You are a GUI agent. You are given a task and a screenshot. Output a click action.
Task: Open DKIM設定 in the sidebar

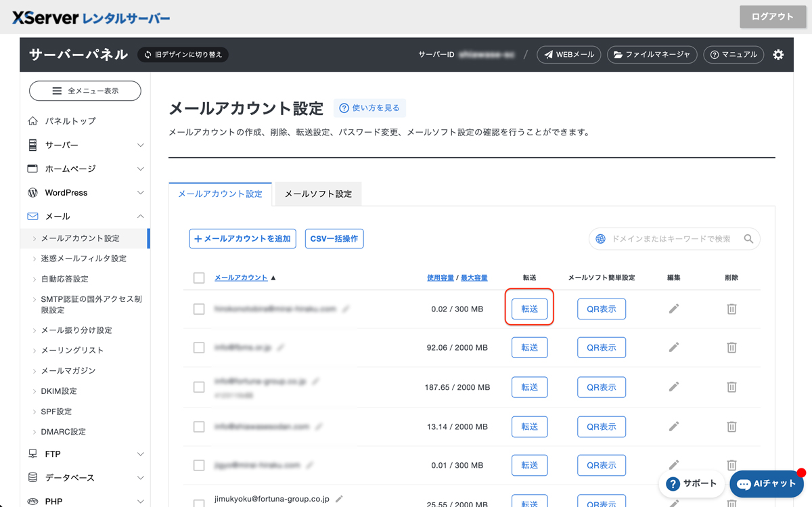coord(59,391)
